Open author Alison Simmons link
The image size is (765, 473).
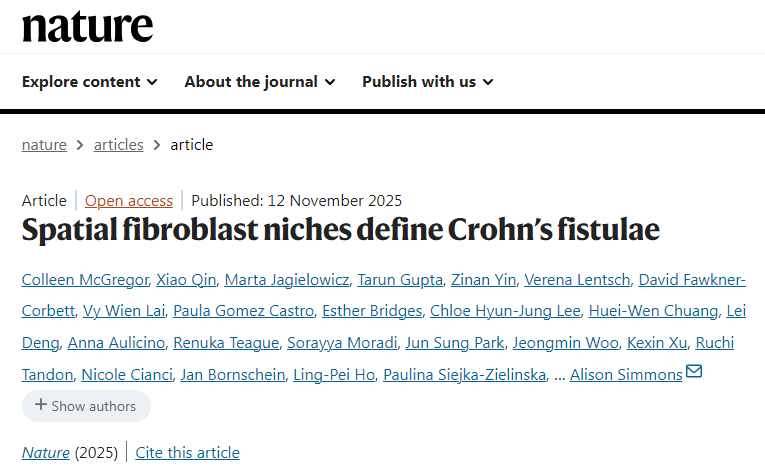point(626,374)
